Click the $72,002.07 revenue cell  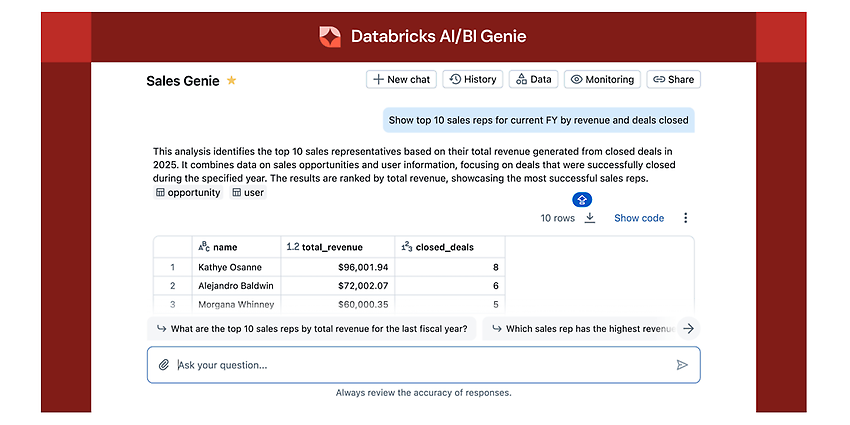[x=338, y=286]
